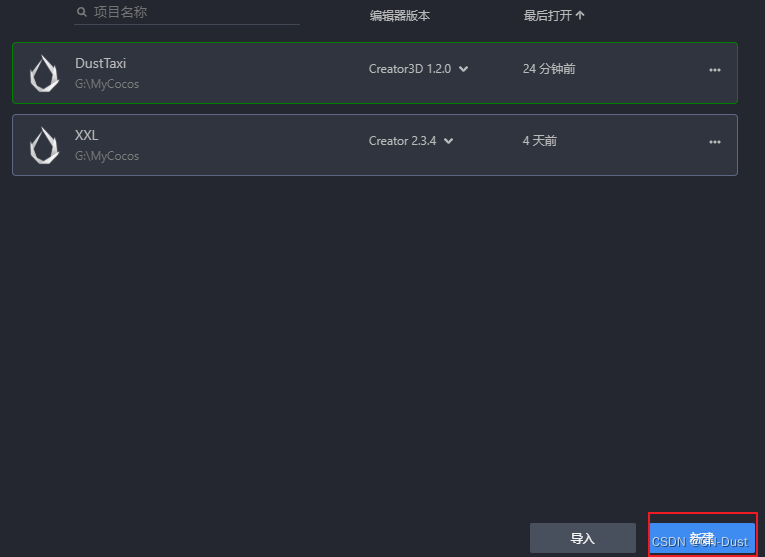Expand the Creator 2.3.4 version dropdown
This screenshot has width=765, height=557.
[448, 141]
